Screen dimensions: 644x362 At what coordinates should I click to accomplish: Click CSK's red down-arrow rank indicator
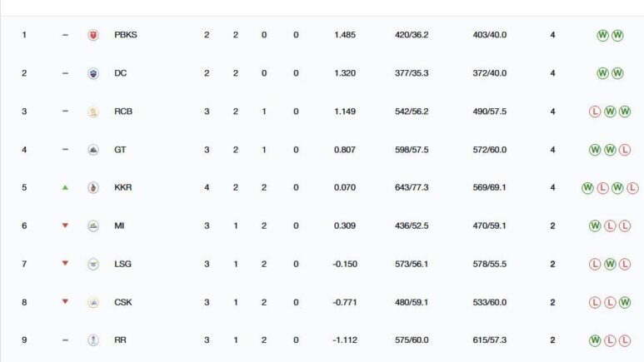click(x=65, y=302)
